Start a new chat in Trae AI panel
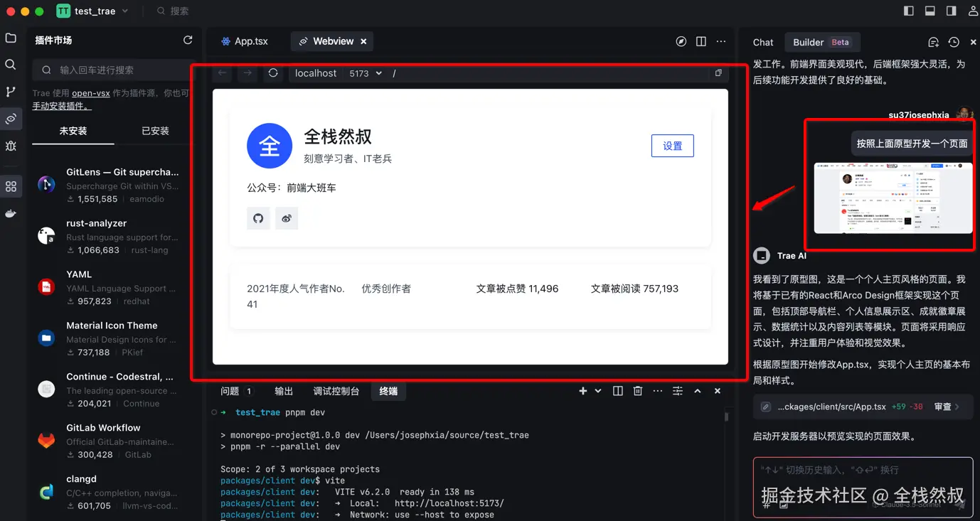This screenshot has width=980, height=521. click(934, 42)
